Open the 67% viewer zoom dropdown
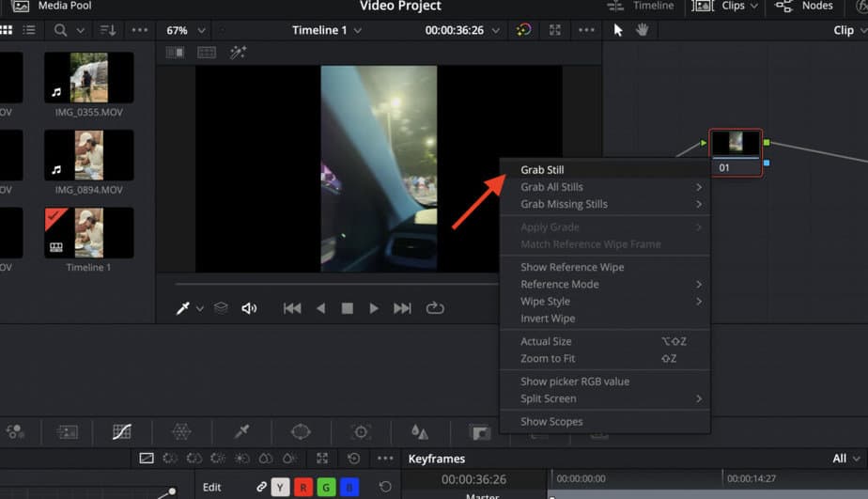This screenshot has height=499, width=868. pyautogui.click(x=186, y=30)
